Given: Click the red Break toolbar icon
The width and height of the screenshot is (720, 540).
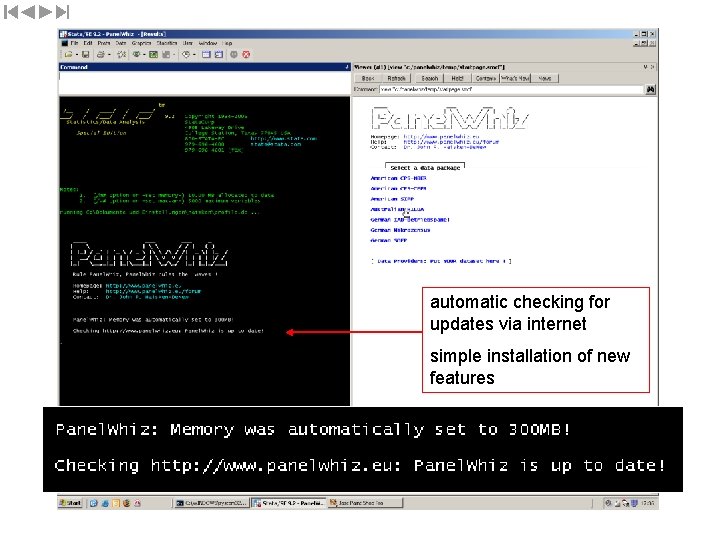Looking at the screenshot, I should pos(246,55).
